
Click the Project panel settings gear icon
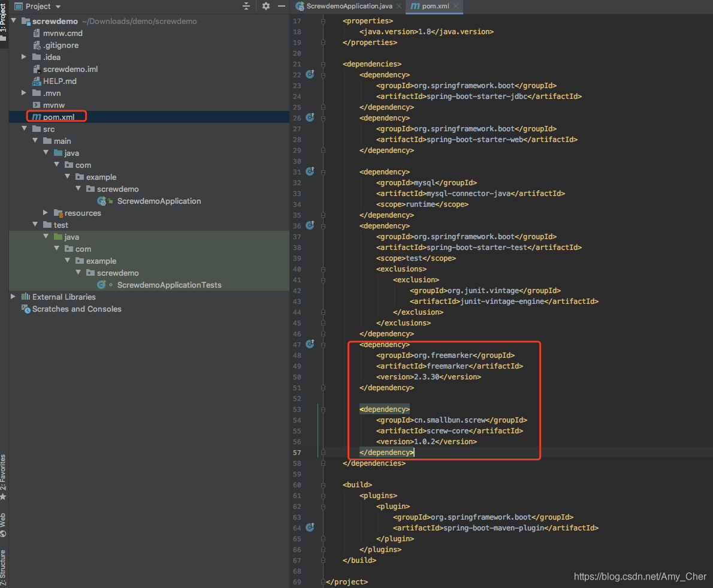(x=266, y=6)
